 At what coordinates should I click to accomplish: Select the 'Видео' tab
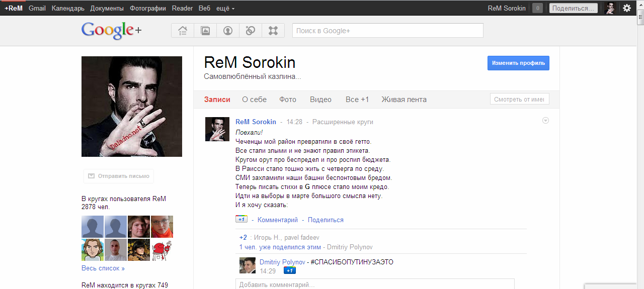click(x=320, y=100)
